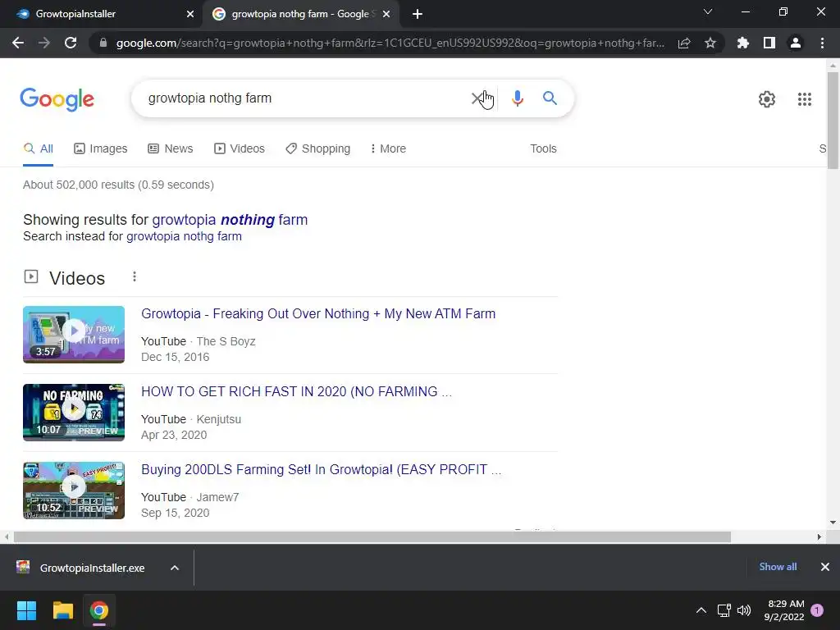Go back to the previous page
Viewport: 840px width, 630px height.
(18, 43)
